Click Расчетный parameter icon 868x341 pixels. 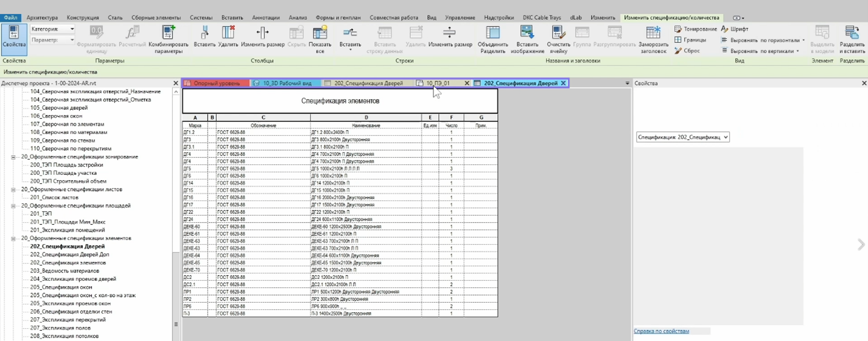[x=132, y=37]
